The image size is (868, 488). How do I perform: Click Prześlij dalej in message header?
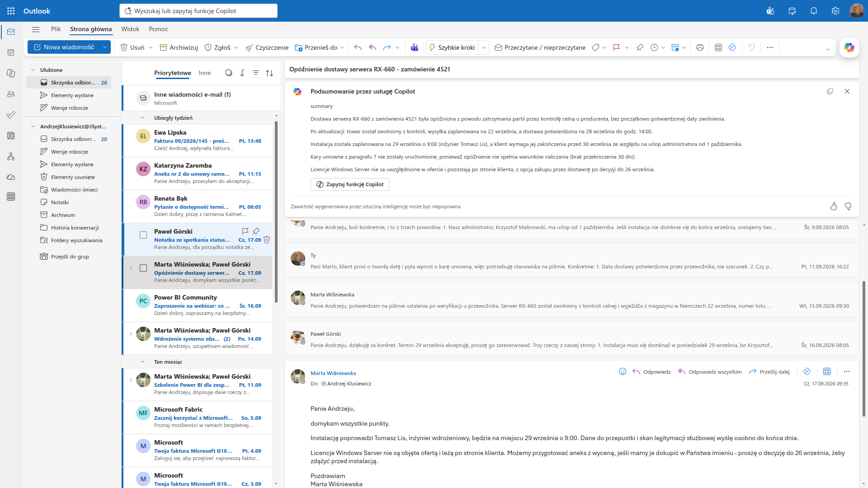click(769, 372)
